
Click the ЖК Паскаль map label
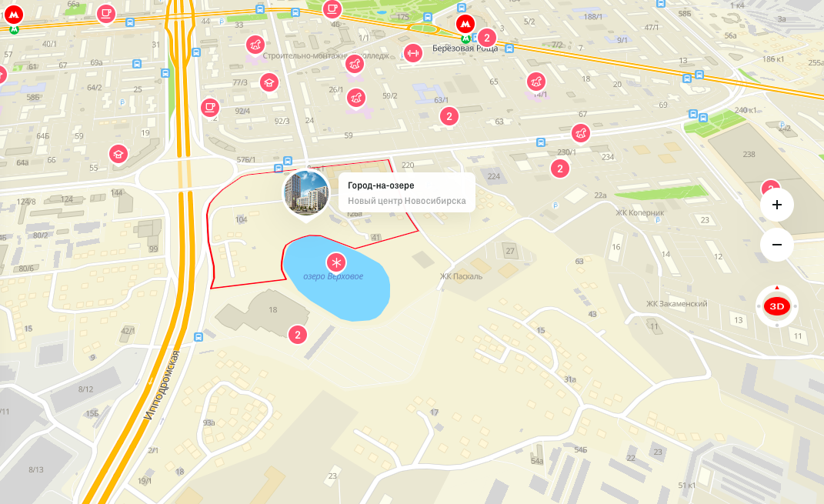(461, 276)
